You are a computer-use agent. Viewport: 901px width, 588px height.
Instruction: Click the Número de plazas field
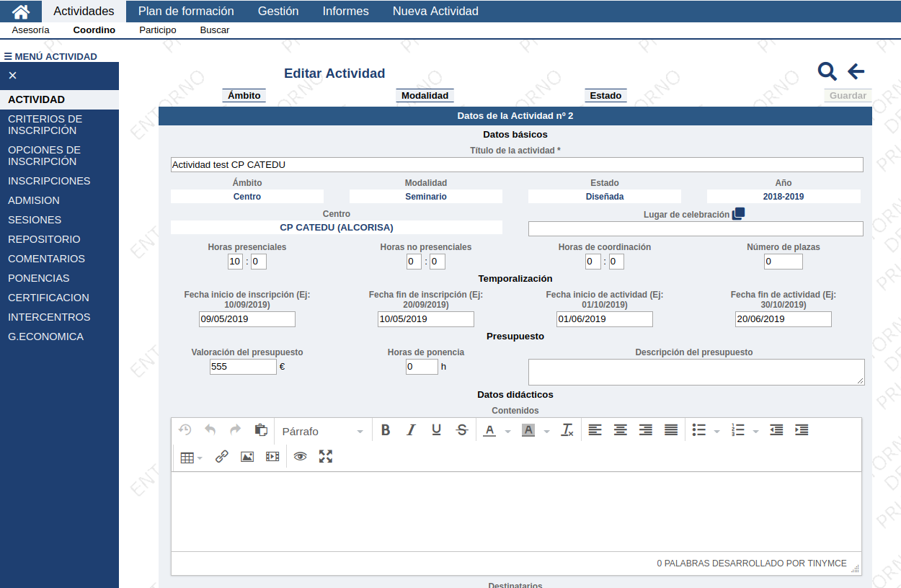[784, 262]
